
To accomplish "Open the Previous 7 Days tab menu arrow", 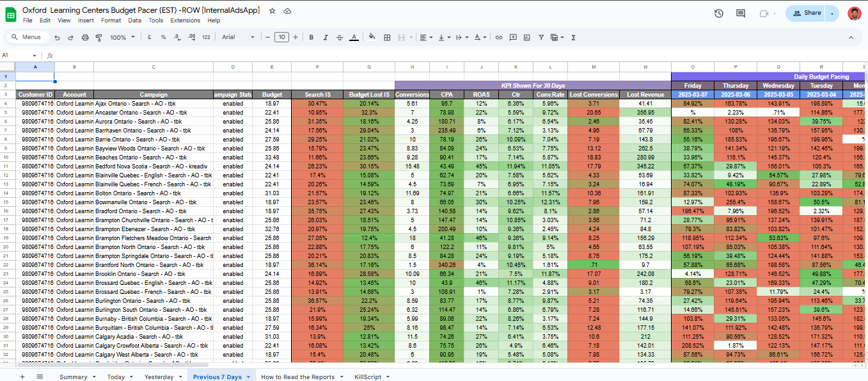I will tap(248, 377).
